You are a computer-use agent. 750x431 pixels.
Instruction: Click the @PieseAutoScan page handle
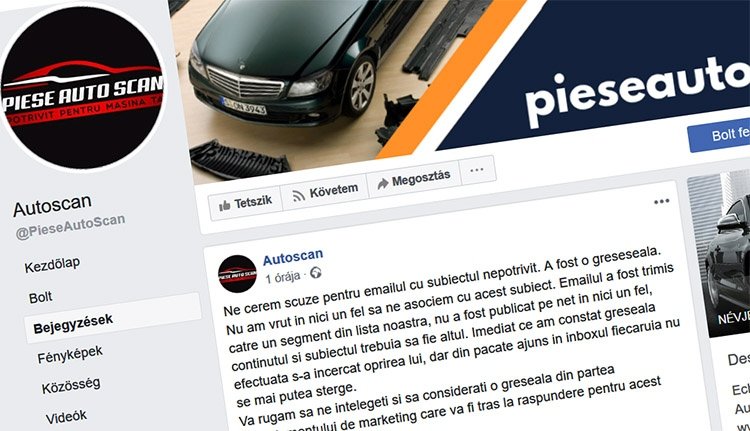pyautogui.click(x=70, y=226)
